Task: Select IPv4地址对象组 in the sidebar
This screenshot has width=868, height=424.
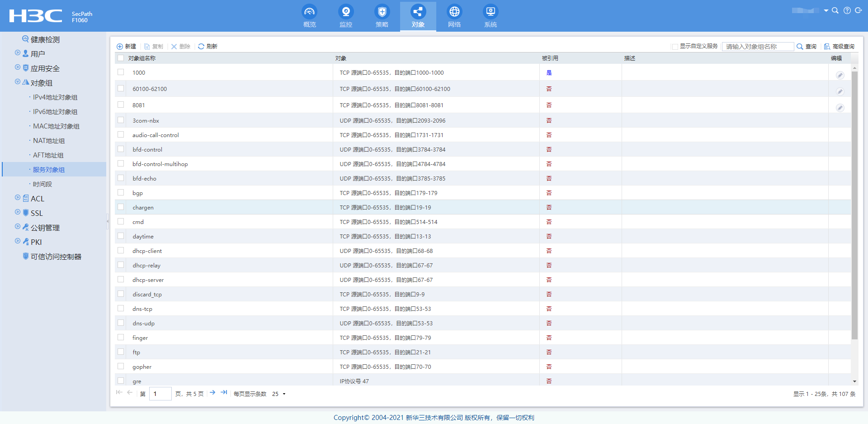Action: pyautogui.click(x=55, y=97)
